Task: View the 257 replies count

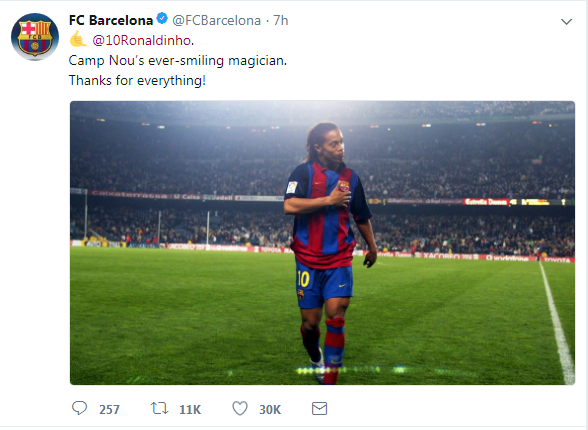Action: click(x=110, y=409)
